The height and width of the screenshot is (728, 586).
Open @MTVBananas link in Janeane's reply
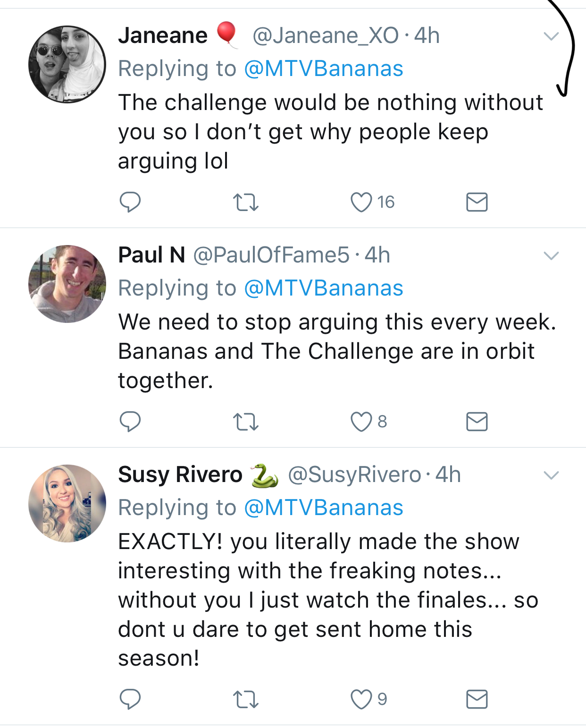coord(324,69)
